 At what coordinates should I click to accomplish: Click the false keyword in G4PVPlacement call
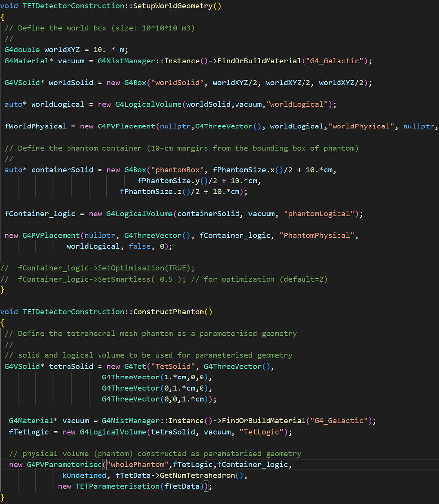[x=139, y=246]
